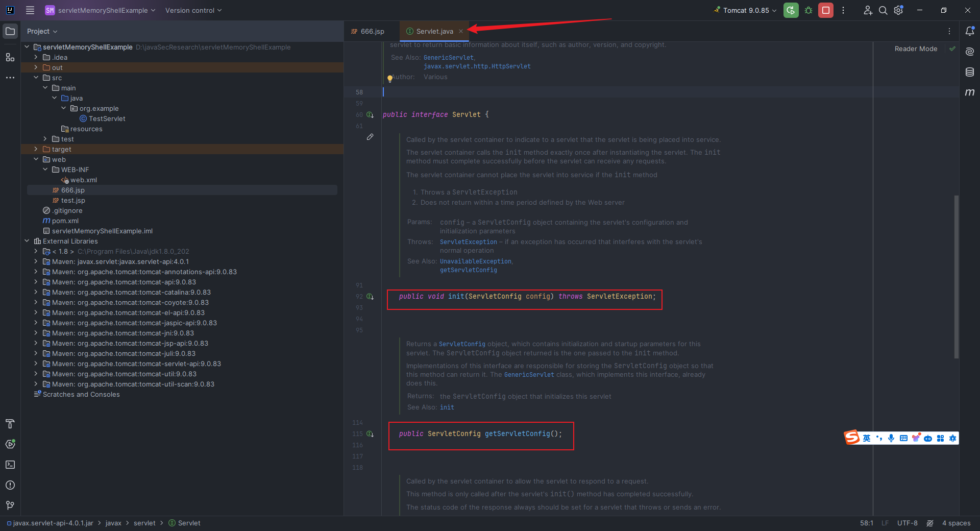This screenshot has height=531, width=980.
Task: Switch to the 666.jsp editor tab
Action: [368, 31]
